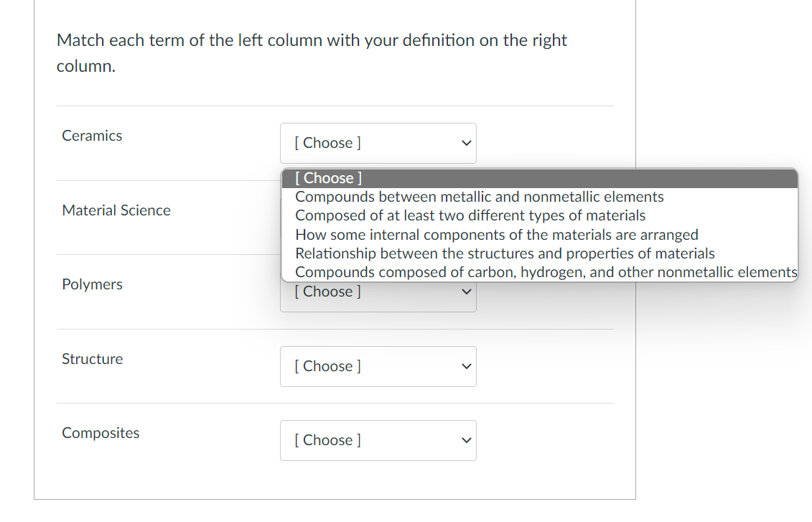Open the Composites definition dropdown
The image size is (812, 522).
(x=378, y=440)
